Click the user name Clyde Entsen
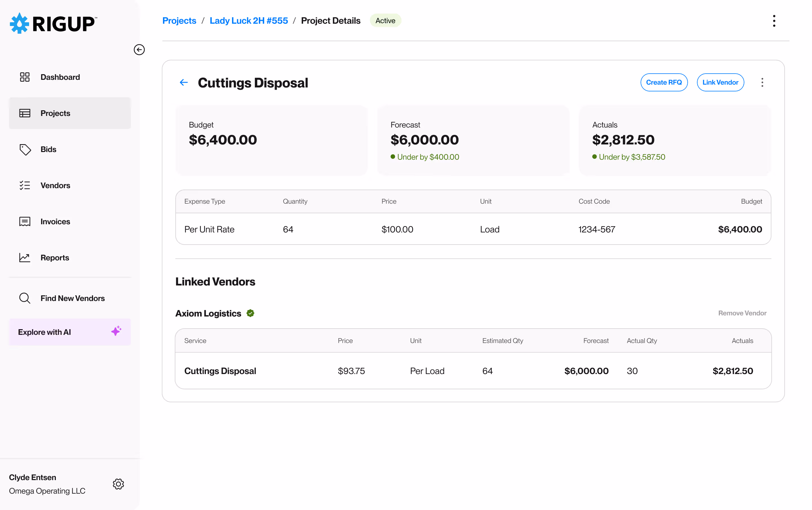 pos(32,477)
